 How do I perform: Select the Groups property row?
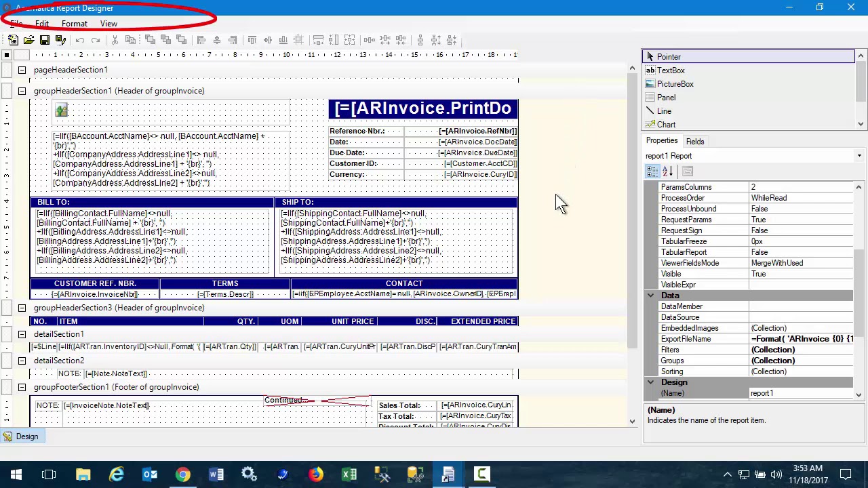[756, 361]
